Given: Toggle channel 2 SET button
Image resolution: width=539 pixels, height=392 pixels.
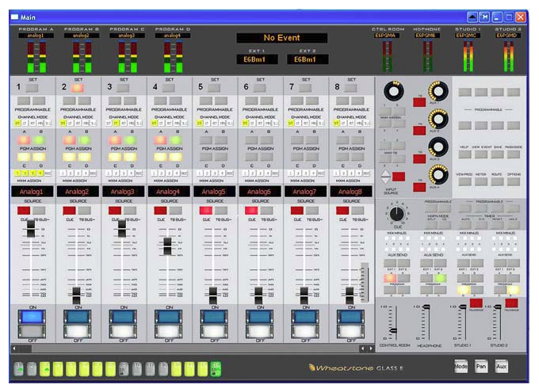Looking at the screenshot, I should click(78, 88).
